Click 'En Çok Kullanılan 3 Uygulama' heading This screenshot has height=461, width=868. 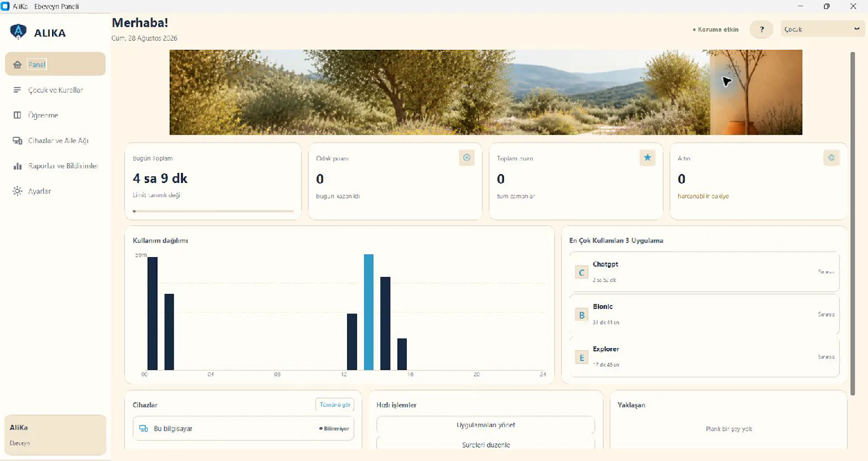(x=616, y=240)
